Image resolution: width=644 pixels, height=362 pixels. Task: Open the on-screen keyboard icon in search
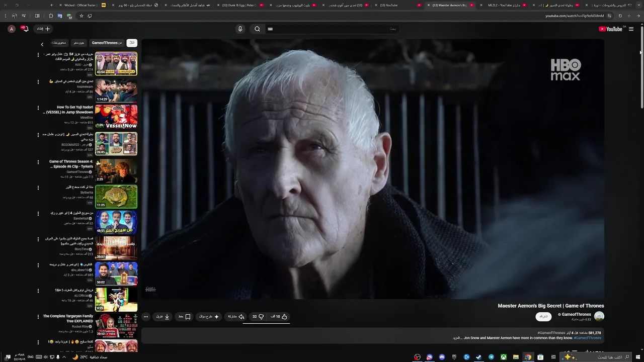coord(270,29)
